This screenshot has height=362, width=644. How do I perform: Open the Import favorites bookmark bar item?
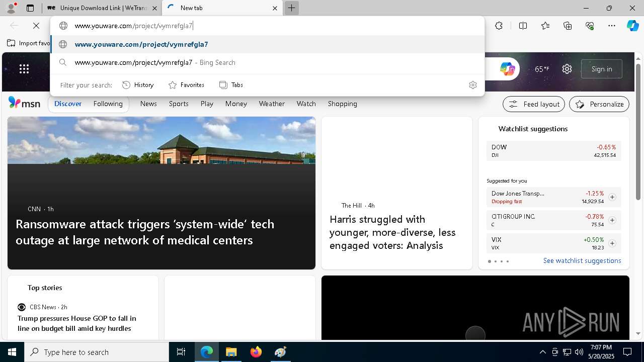point(29,43)
